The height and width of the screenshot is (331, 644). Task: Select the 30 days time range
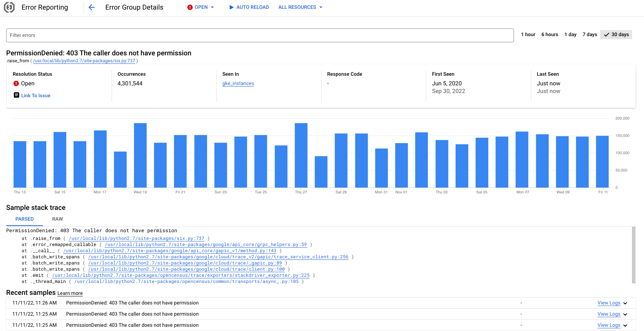coord(616,35)
